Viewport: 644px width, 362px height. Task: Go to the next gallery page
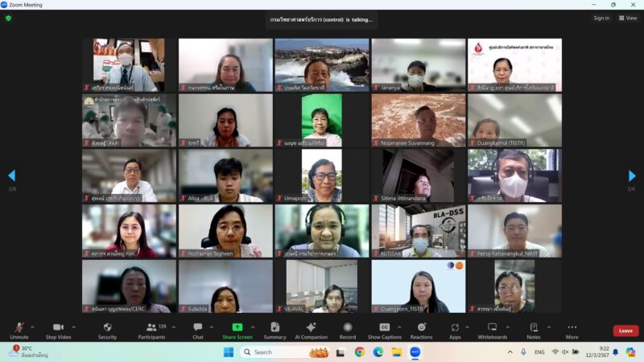(632, 175)
